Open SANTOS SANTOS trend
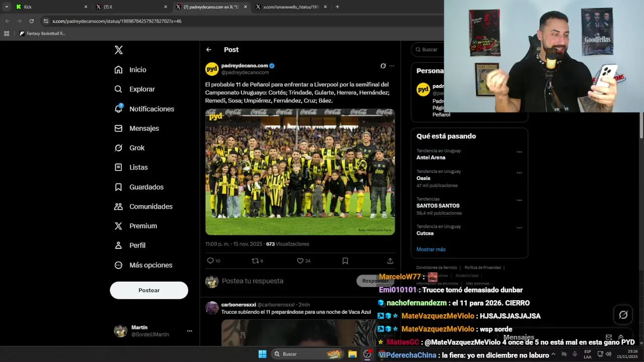Image resolution: width=644 pixels, height=362 pixels. point(438,206)
